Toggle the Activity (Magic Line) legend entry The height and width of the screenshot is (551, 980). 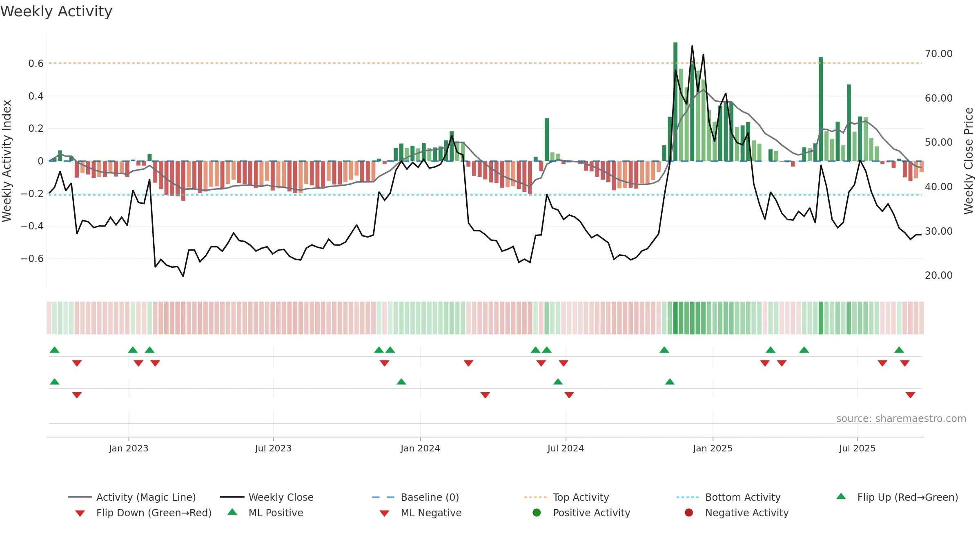132,497
